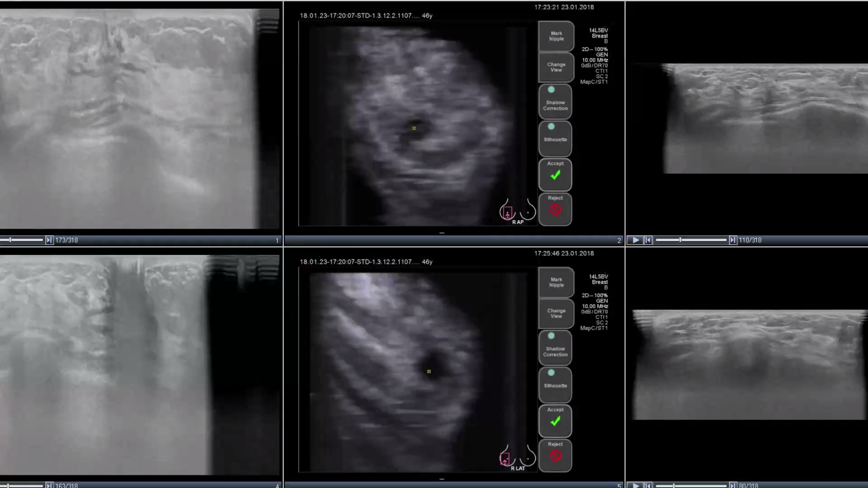Skip to last frame in 173/318 viewer
This screenshot has width=868, height=488.
coord(49,240)
